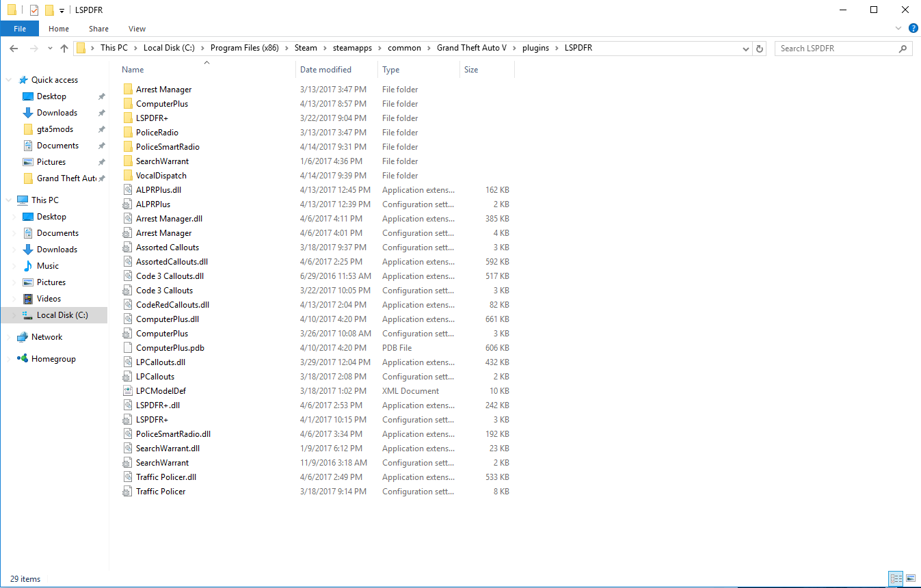Navigate to Grand Theft Auto V breadcrumb
Image resolution: width=921 pixels, height=588 pixels.
point(472,49)
